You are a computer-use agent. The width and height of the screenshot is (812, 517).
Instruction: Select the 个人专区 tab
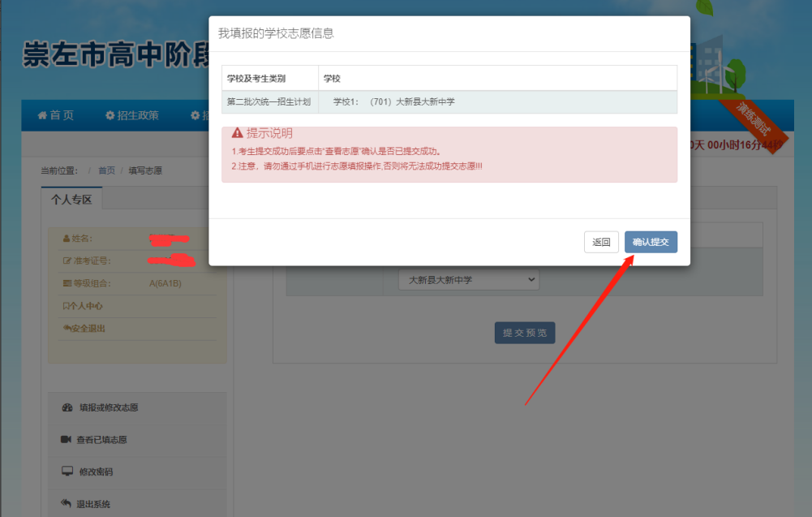coord(71,200)
